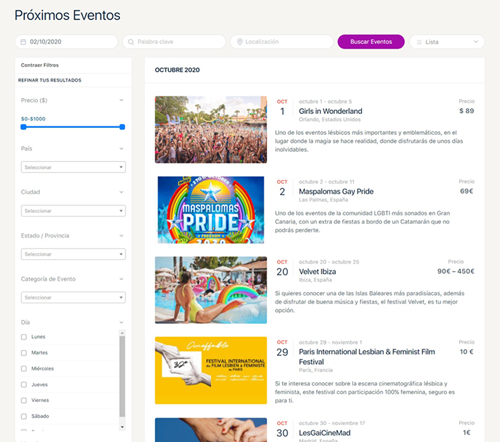Screen dimensions: 500x442
Task: Collapse the País filter section chevron
Action: [121, 149]
